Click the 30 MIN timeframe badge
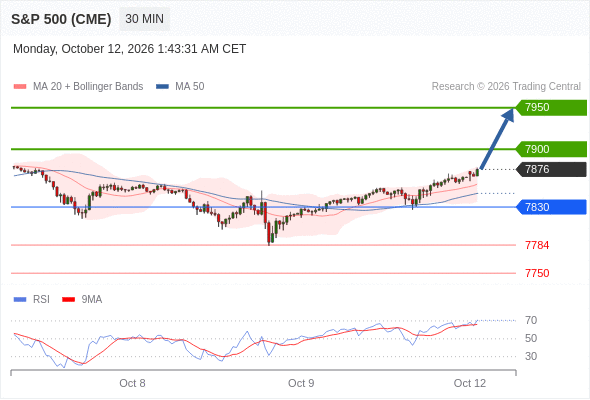 coord(144,19)
